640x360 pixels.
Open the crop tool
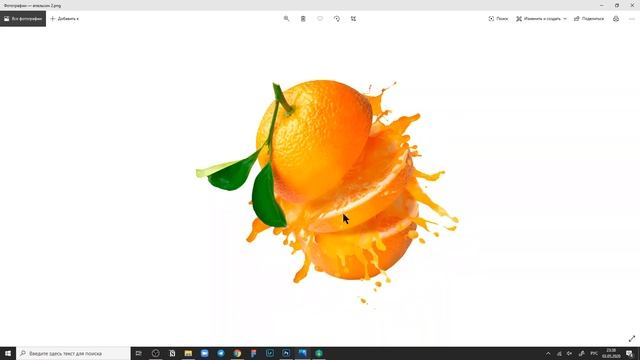pyautogui.click(x=353, y=19)
